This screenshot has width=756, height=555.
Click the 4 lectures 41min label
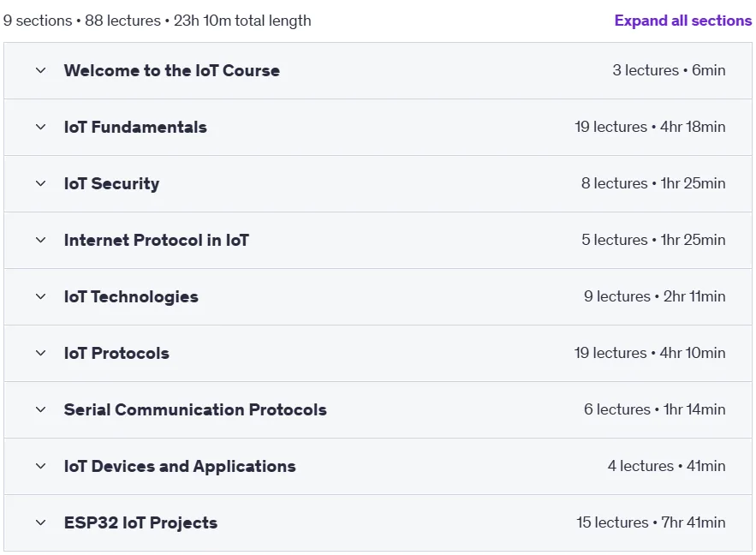click(666, 466)
